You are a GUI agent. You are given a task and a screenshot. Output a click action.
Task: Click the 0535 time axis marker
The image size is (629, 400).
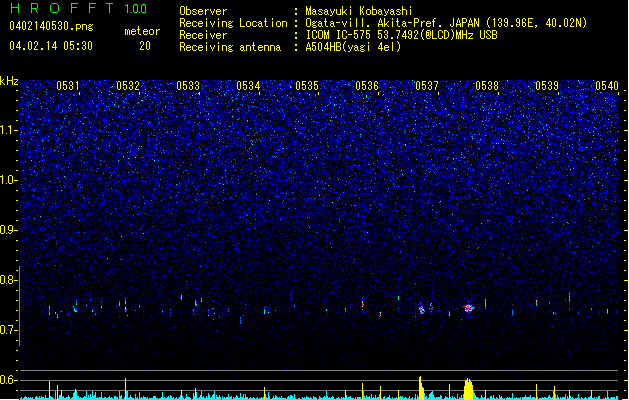tap(307, 86)
